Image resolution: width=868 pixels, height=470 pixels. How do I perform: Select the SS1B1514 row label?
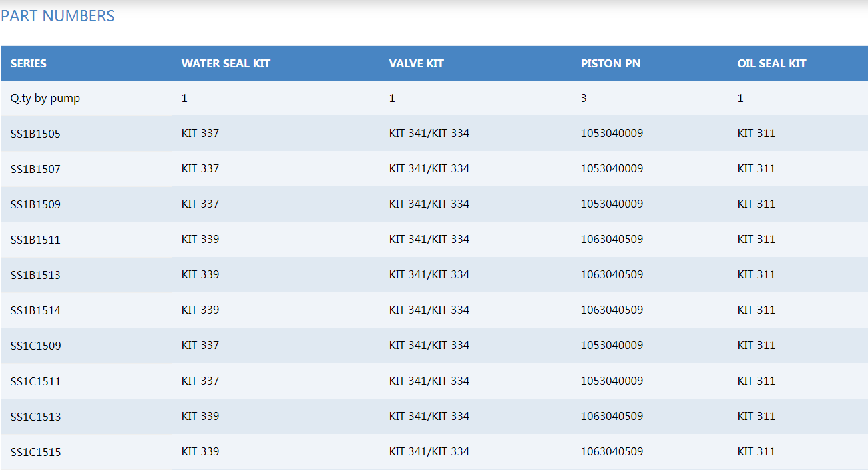(x=35, y=310)
